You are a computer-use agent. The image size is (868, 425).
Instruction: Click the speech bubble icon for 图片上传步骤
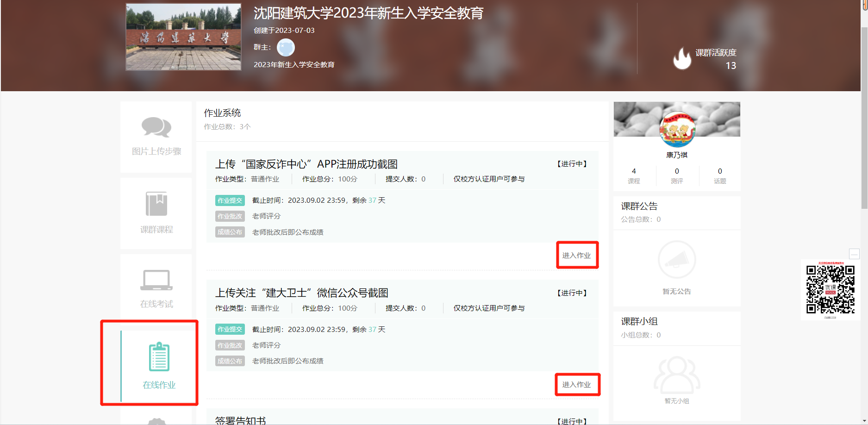point(156,127)
